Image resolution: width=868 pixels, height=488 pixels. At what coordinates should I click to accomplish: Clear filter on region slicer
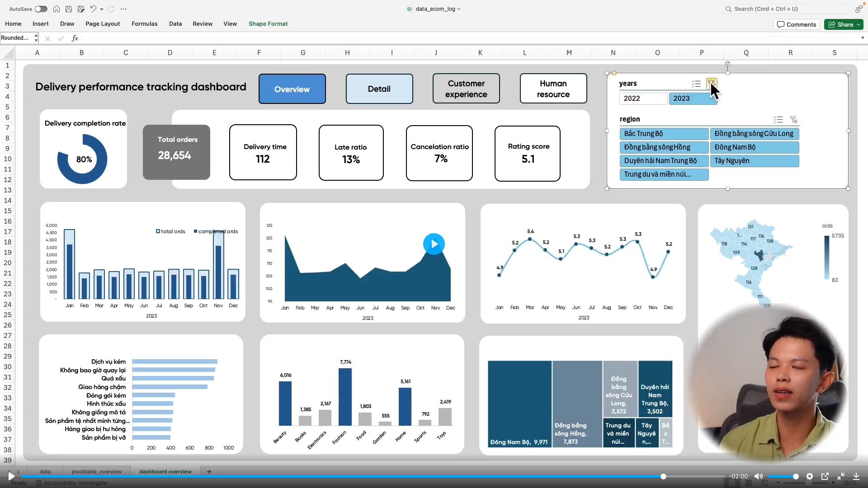(793, 120)
